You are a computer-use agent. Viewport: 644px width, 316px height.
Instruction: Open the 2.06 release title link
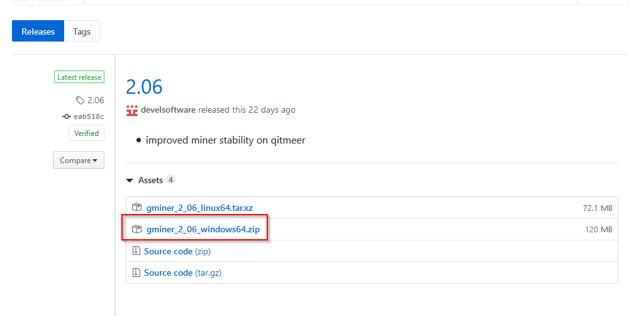click(x=144, y=87)
